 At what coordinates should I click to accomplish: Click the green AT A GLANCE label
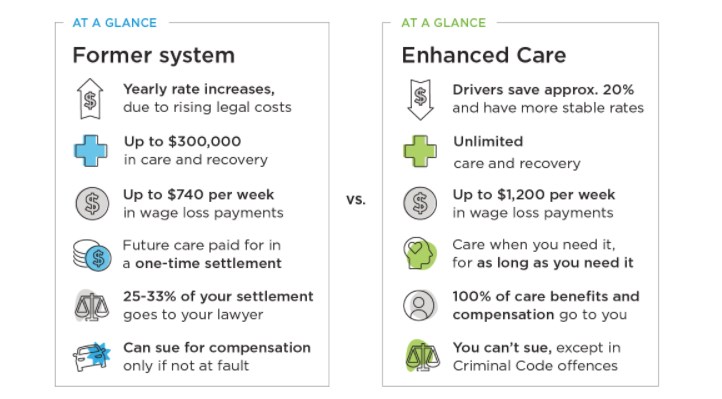[444, 23]
